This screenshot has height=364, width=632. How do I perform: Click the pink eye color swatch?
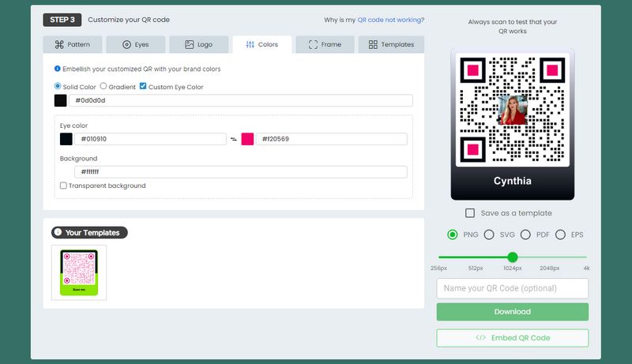point(247,139)
